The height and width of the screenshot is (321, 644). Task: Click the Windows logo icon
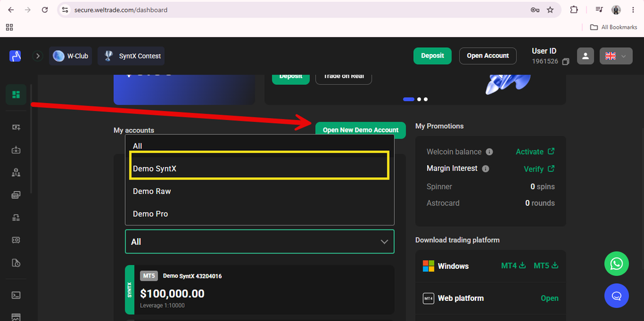[428, 266]
